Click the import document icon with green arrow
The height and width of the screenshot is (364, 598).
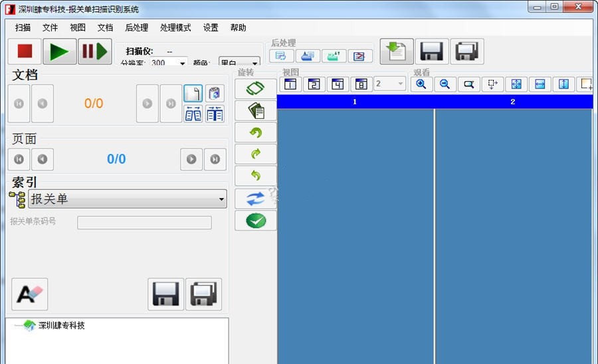tap(397, 51)
